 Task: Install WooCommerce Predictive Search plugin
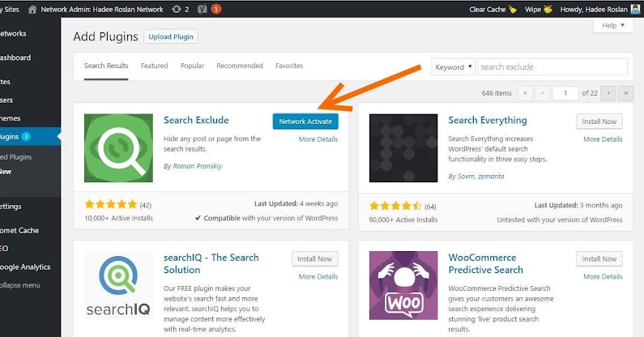599,259
